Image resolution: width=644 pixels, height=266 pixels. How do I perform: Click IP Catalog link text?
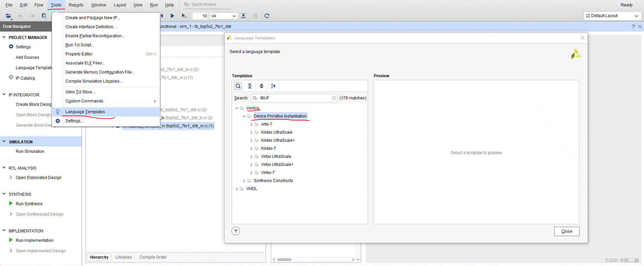tap(25, 78)
